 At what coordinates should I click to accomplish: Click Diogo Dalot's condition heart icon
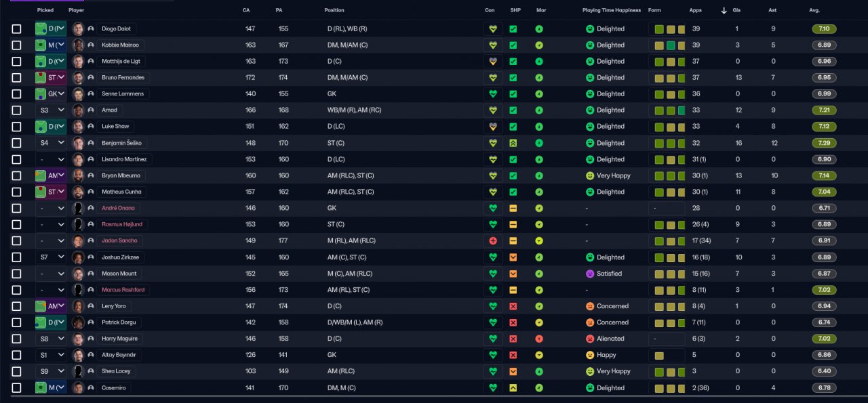(x=492, y=29)
